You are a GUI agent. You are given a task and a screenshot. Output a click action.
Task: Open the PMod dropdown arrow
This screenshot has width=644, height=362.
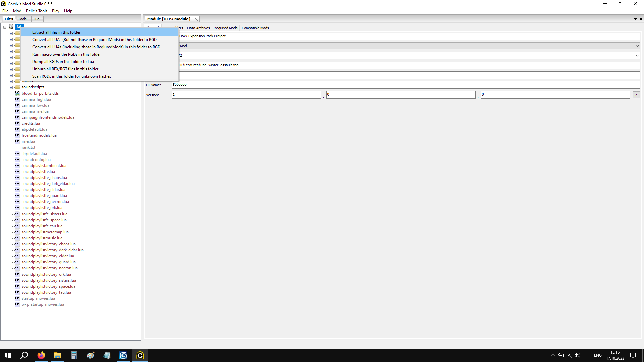[637, 46]
